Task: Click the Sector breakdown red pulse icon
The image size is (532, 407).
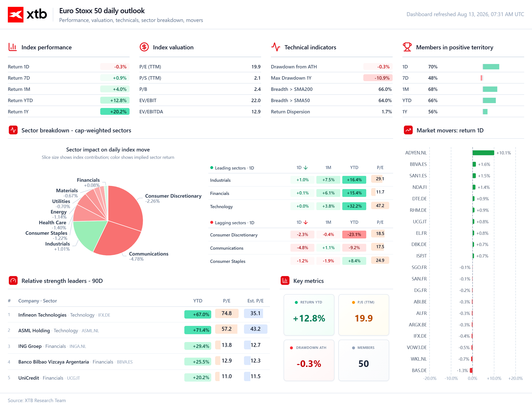Action: 13,130
